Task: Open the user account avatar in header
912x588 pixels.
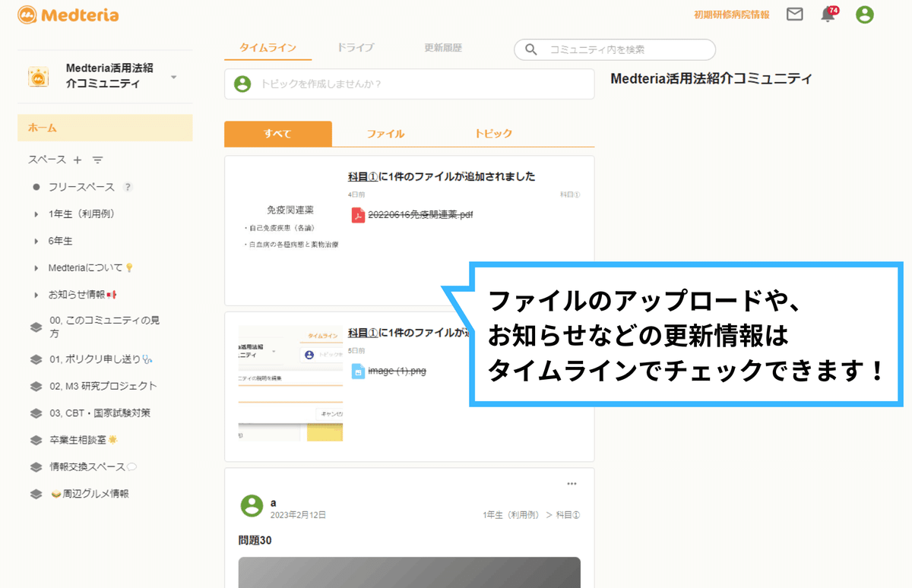Action: pyautogui.click(x=864, y=14)
